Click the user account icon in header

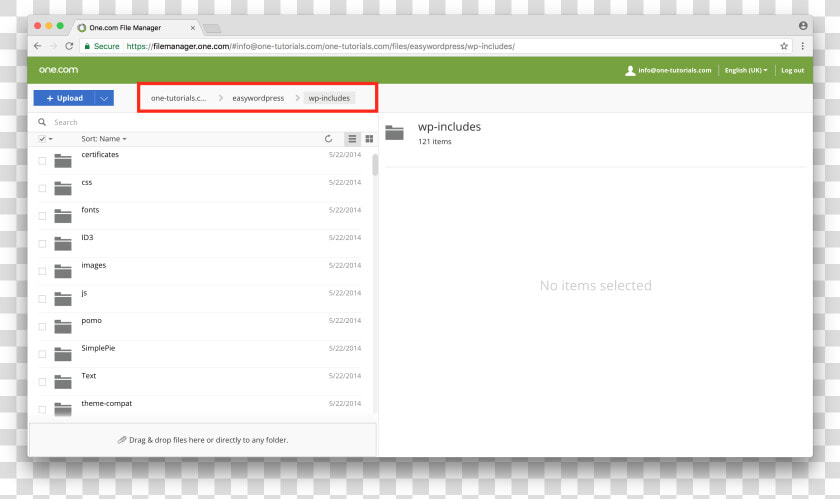coord(630,70)
